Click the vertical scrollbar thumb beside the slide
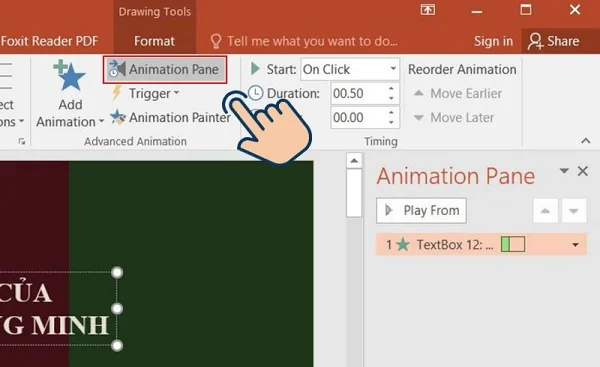 coord(354,192)
